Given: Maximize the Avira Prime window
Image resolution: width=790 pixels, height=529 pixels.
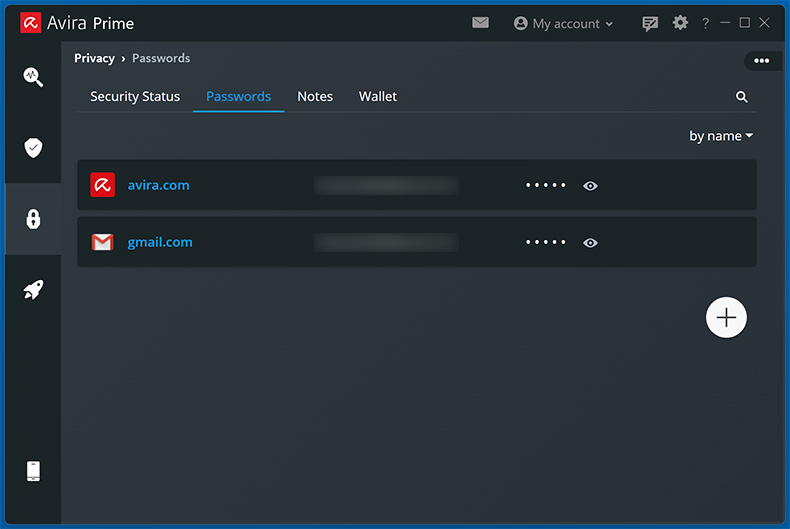Looking at the screenshot, I should [745, 23].
